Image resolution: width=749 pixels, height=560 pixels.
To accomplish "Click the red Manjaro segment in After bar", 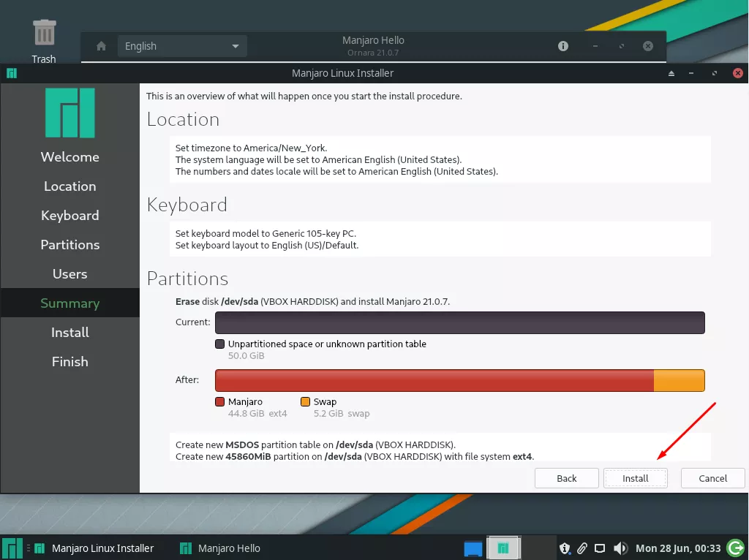I will 434,380.
